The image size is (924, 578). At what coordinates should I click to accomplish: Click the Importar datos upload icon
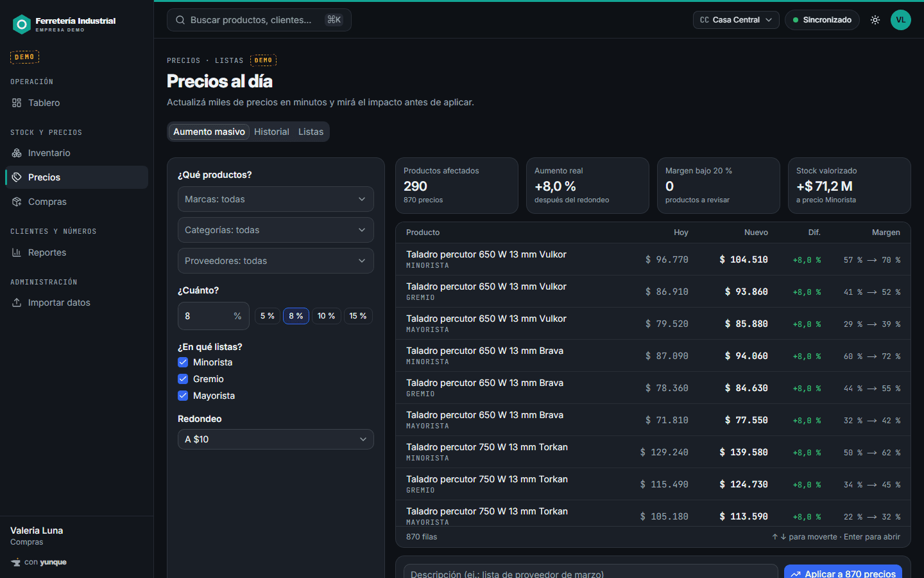pos(17,302)
